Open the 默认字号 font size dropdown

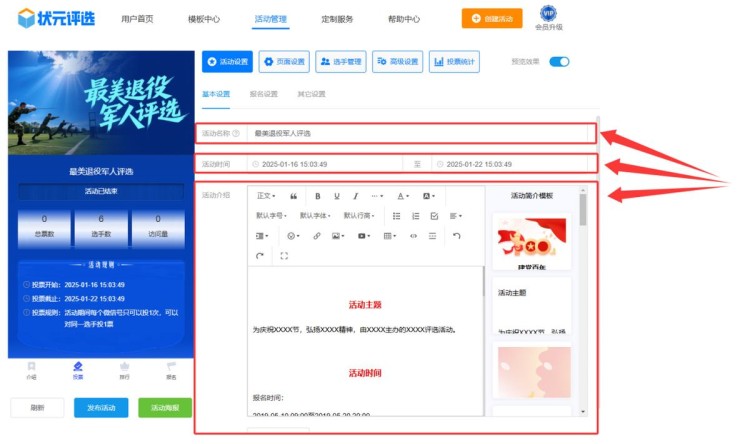tap(272, 216)
